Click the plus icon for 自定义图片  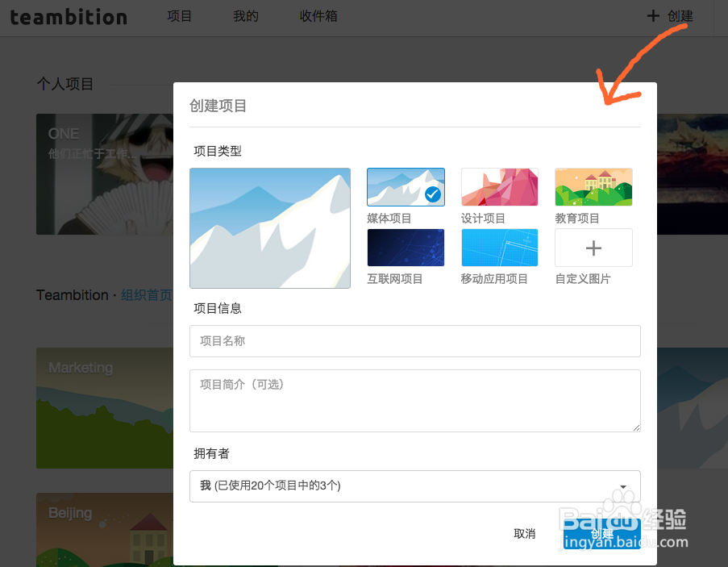(x=593, y=248)
